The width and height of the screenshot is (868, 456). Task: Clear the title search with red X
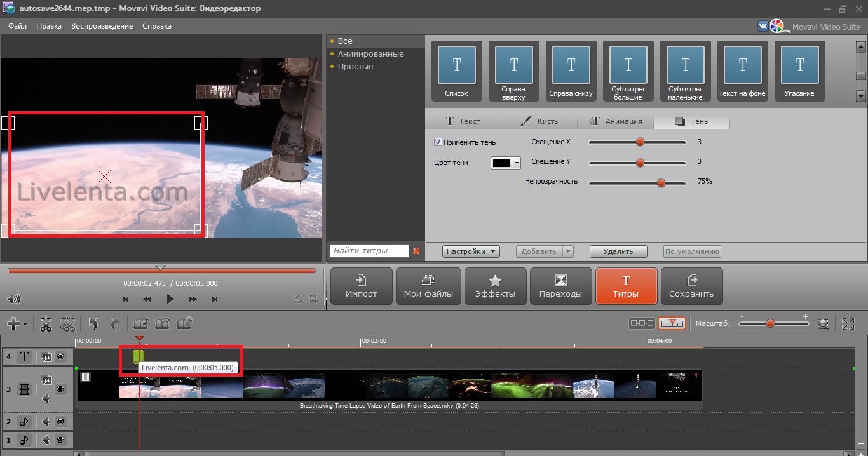click(416, 251)
